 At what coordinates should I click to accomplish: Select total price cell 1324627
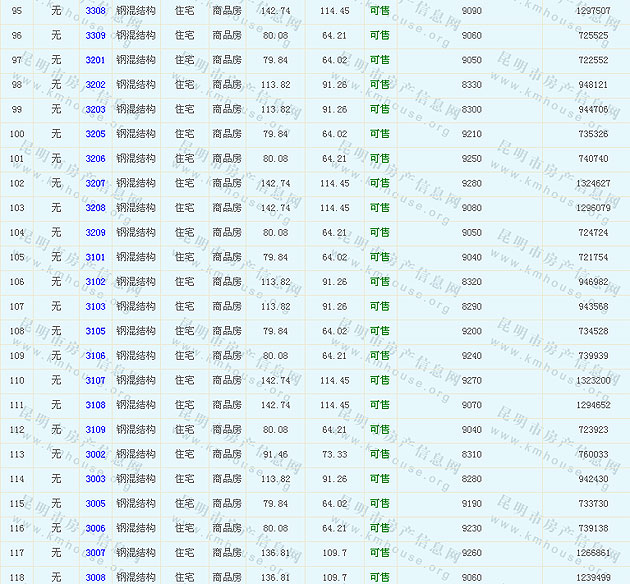click(x=593, y=184)
